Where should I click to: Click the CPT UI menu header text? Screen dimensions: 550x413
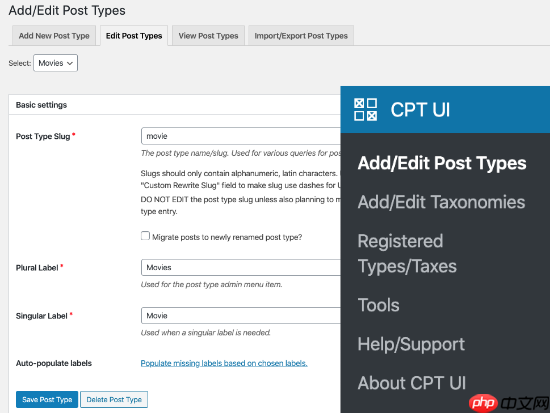coord(420,109)
